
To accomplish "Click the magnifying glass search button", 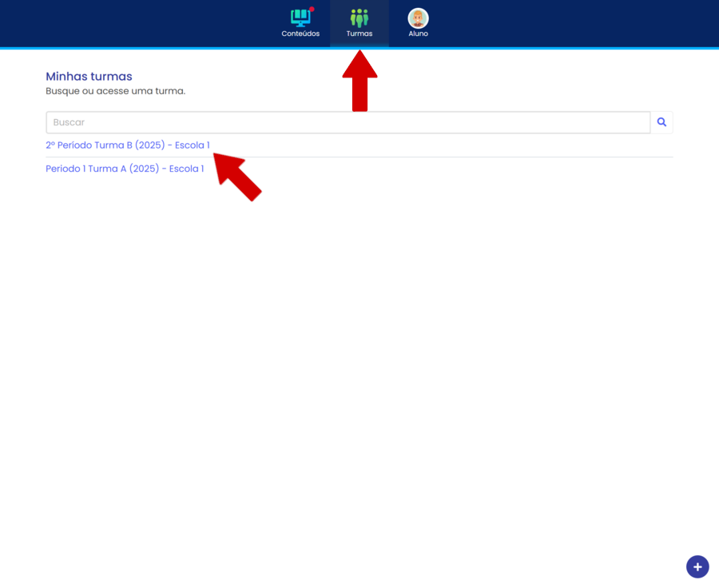I will [661, 122].
